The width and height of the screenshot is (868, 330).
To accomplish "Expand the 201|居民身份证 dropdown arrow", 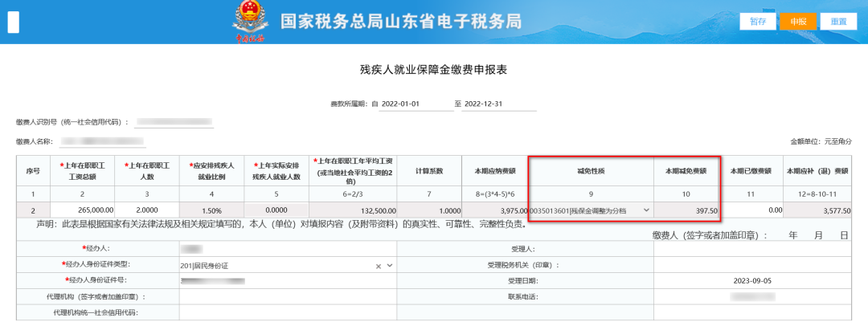I will click(x=390, y=266).
